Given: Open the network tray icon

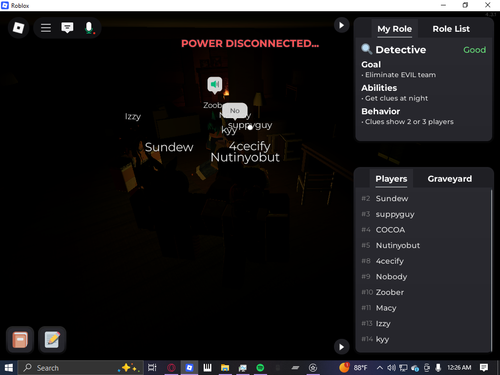Looking at the screenshot, I should coord(403,368).
